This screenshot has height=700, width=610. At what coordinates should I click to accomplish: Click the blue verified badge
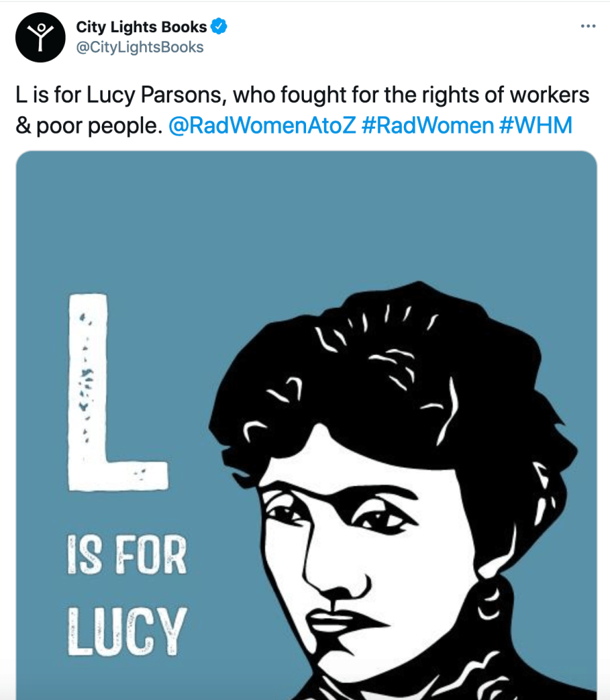click(x=219, y=27)
